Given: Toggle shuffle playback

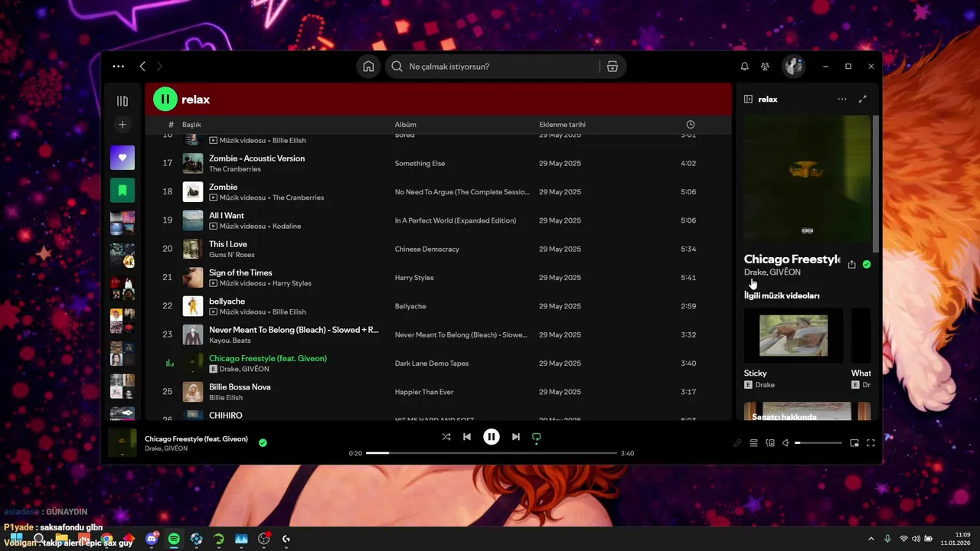Looking at the screenshot, I should 446,437.
